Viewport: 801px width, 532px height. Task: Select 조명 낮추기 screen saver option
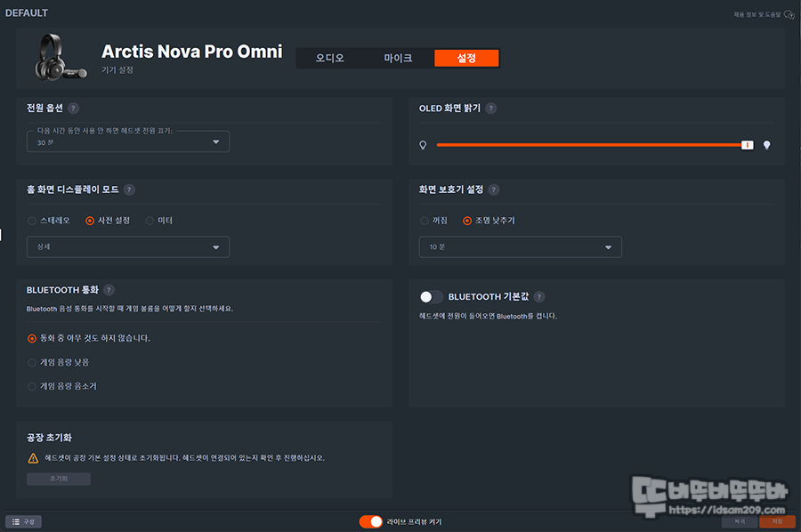click(467, 221)
